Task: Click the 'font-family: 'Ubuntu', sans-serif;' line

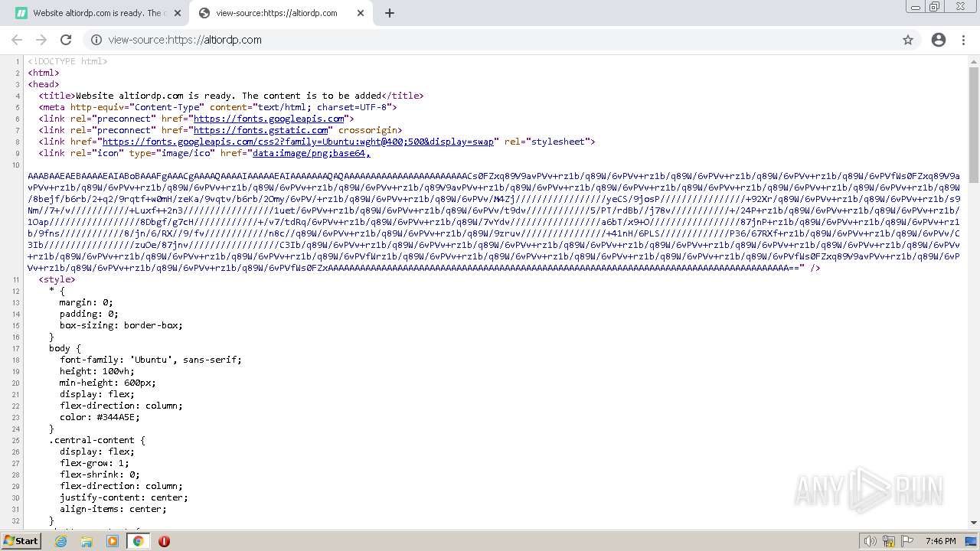Action: [151, 360]
